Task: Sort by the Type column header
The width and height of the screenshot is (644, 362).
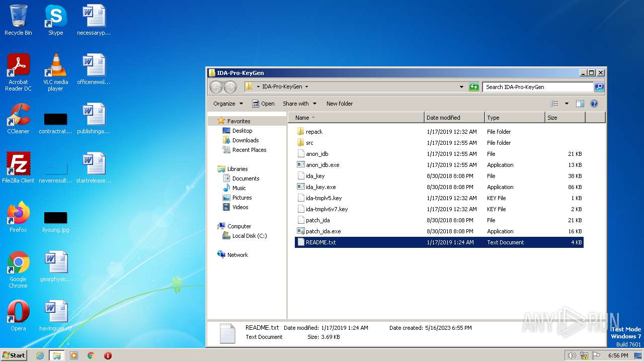Action: (x=515, y=118)
